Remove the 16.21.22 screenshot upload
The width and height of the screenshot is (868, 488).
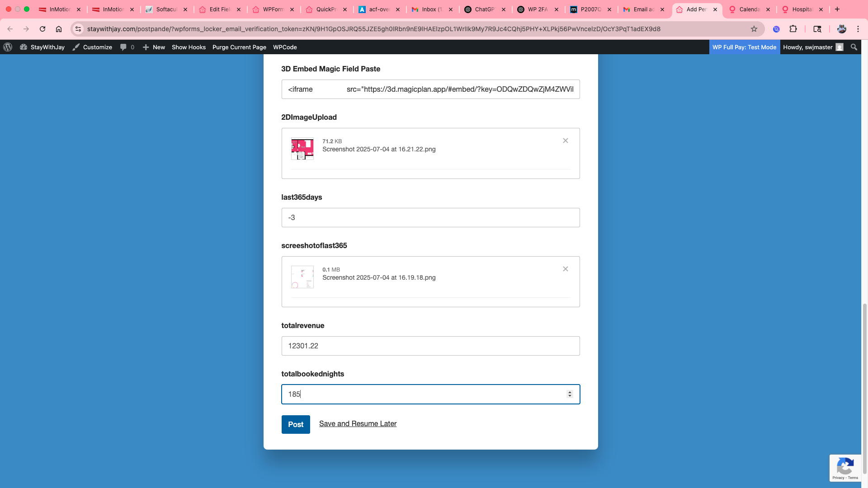[x=565, y=141]
